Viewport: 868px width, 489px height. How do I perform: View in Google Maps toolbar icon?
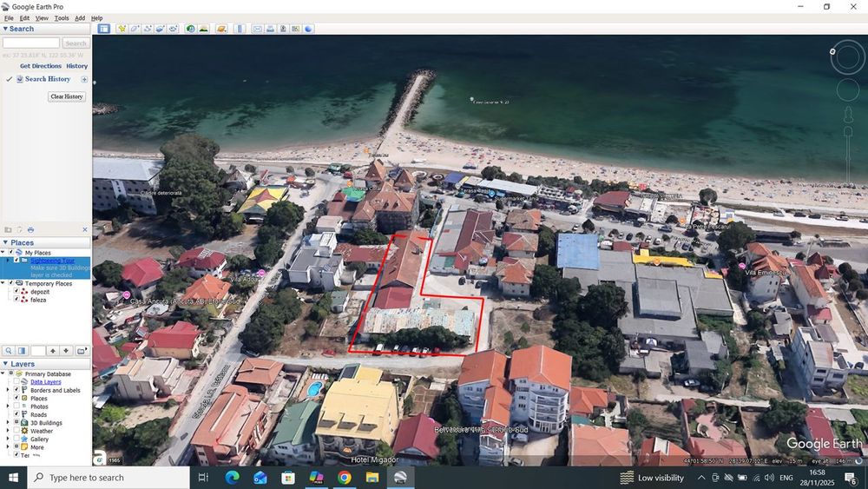(x=296, y=29)
